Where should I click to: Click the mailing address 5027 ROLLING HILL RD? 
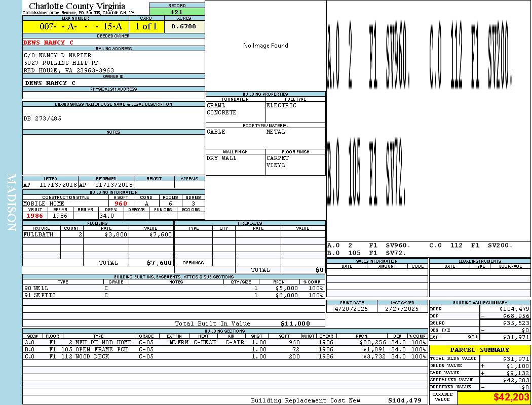(61, 63)
